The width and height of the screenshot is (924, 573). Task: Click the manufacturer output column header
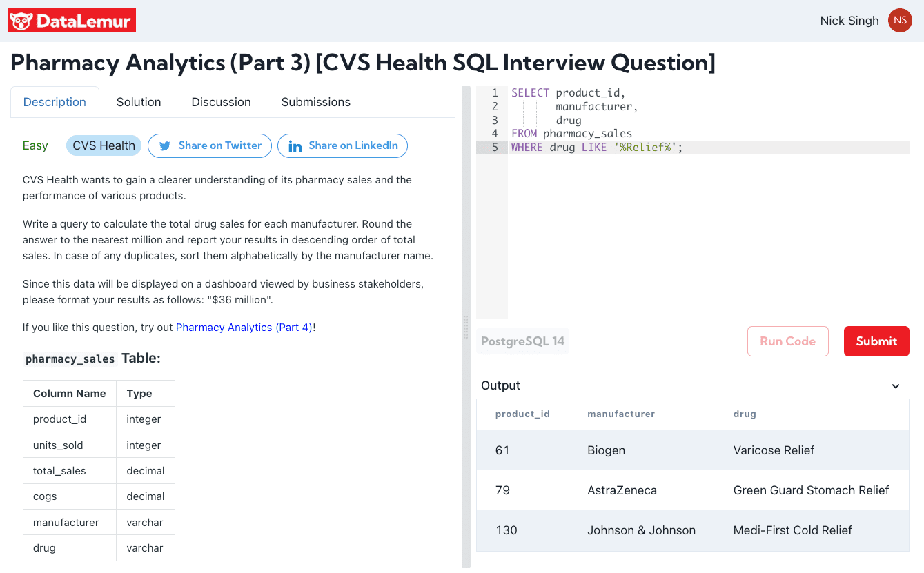pos(621,414)
